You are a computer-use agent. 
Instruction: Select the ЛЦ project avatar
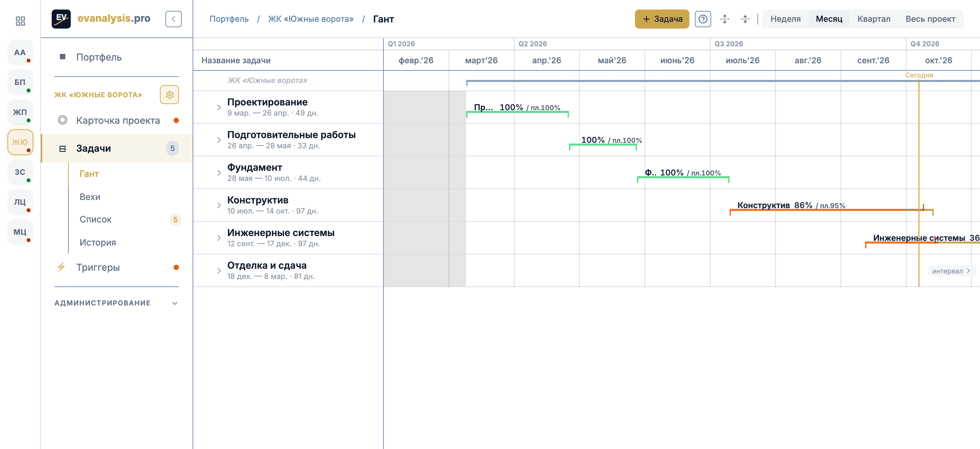point(20,202)
